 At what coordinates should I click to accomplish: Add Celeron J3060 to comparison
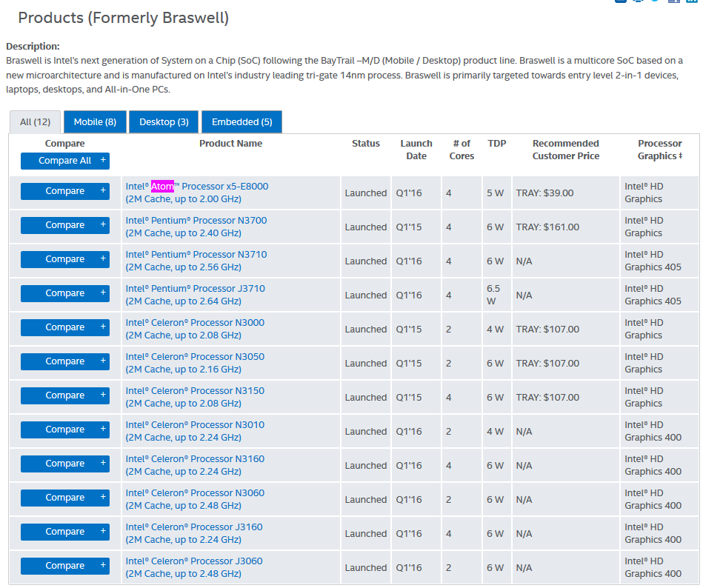click(65, 566)
